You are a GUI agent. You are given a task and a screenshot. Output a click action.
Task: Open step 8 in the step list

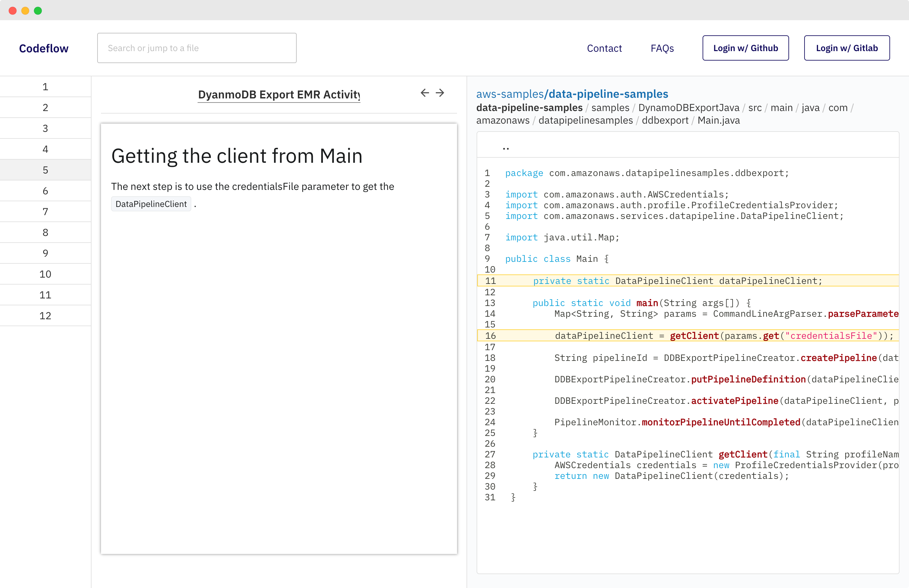click(x=45, y=232)
